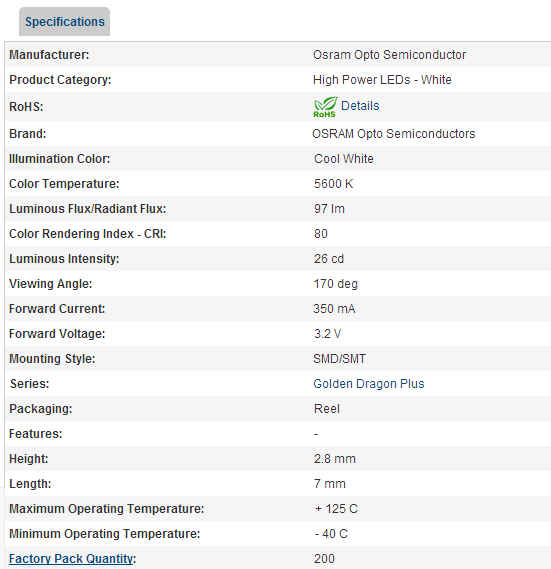This screenshot has width=551, height=569.
Task: Click the Product Category label
Action: click(x=60, y=80)
